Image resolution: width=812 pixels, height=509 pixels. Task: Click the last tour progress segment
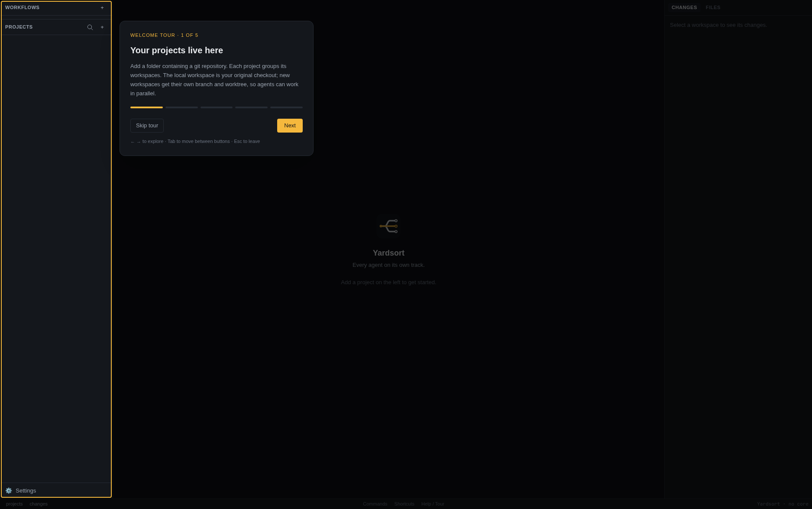[286, 107]
